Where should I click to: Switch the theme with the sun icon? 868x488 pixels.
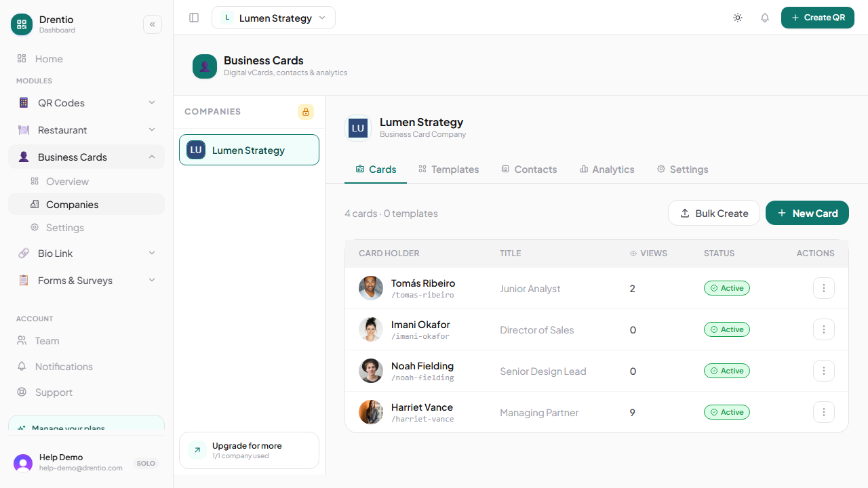[738, 18]
